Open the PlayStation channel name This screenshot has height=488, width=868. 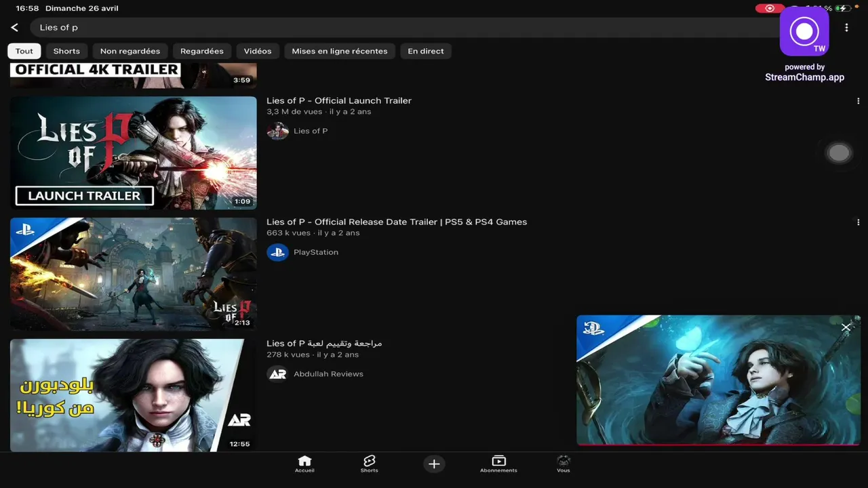click(316, 252)
